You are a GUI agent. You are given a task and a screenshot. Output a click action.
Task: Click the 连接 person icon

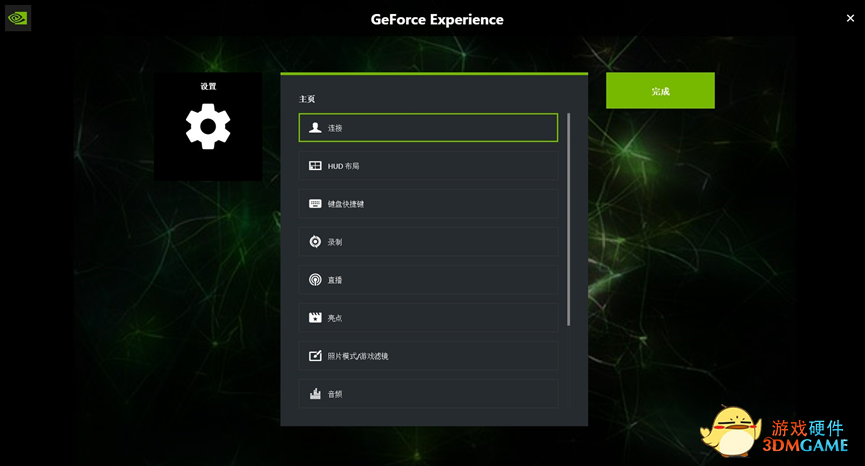(315, 128)
